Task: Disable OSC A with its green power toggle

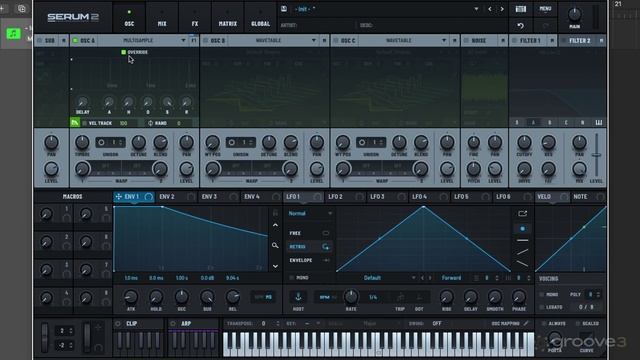Action: [x=75, y=40]
